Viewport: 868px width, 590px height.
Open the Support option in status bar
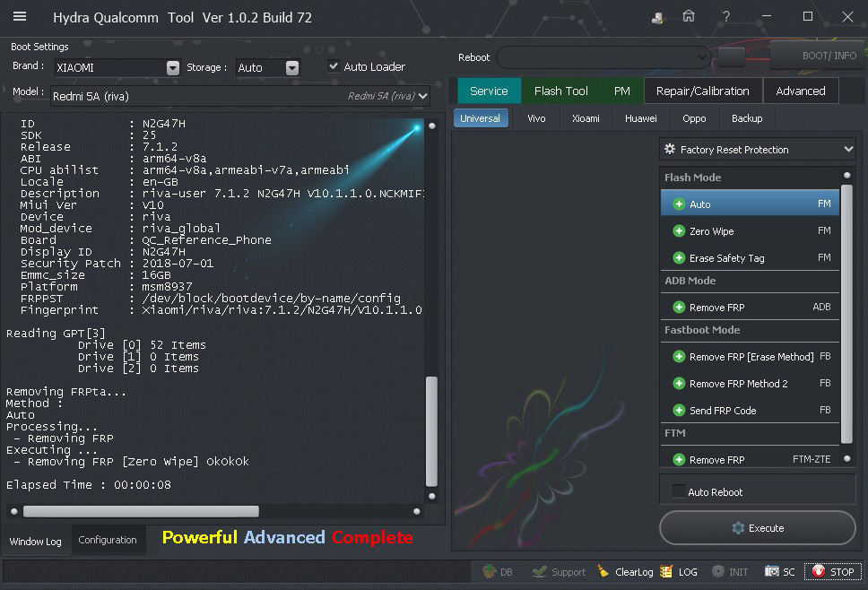559,572
